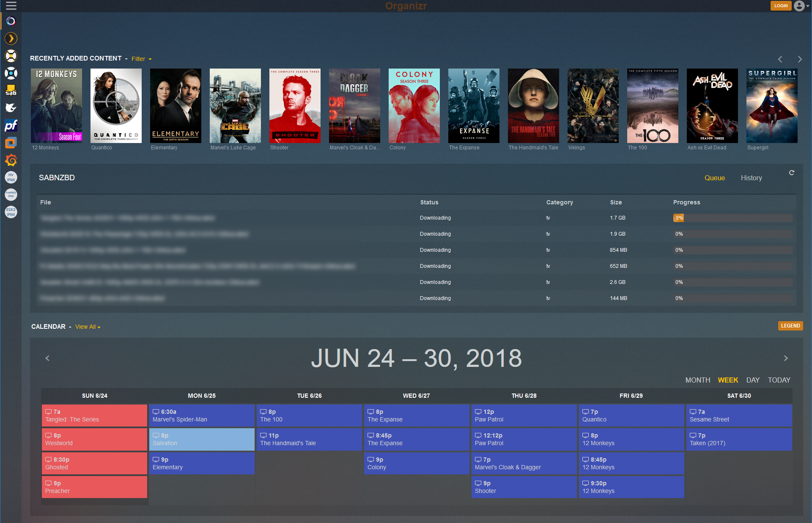Go to previous calendar week
The image size is (812, 523).
pyautogui.click(x=47, y=358)
